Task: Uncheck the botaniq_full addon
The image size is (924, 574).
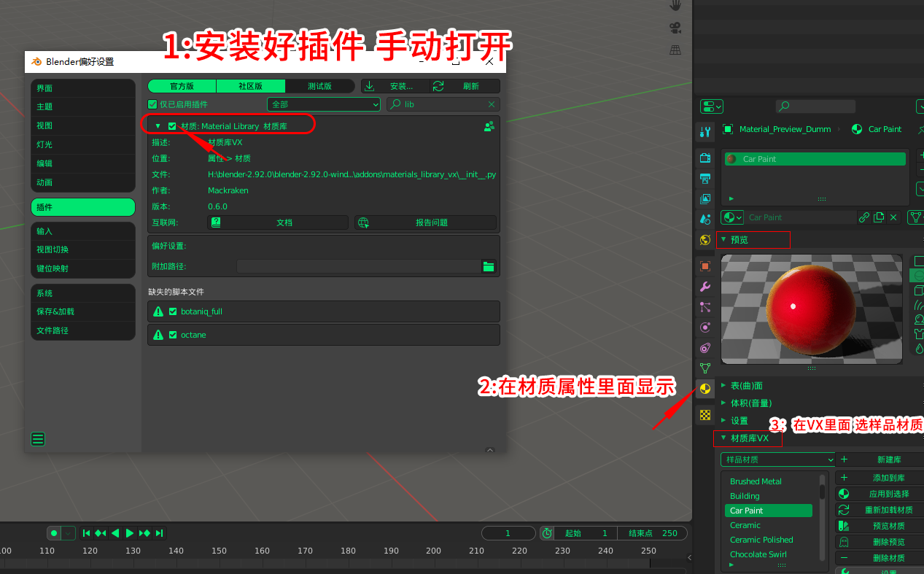Action: [x=173, y=311]
